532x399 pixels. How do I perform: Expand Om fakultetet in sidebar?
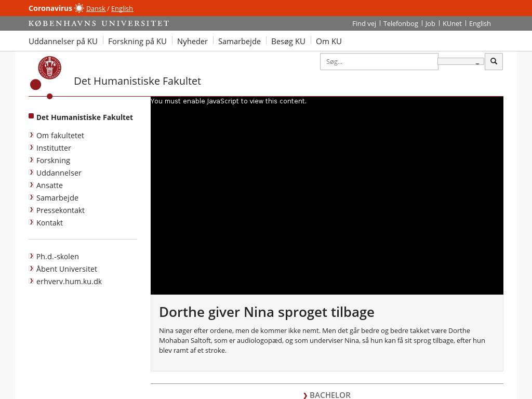tap(60, 135)
